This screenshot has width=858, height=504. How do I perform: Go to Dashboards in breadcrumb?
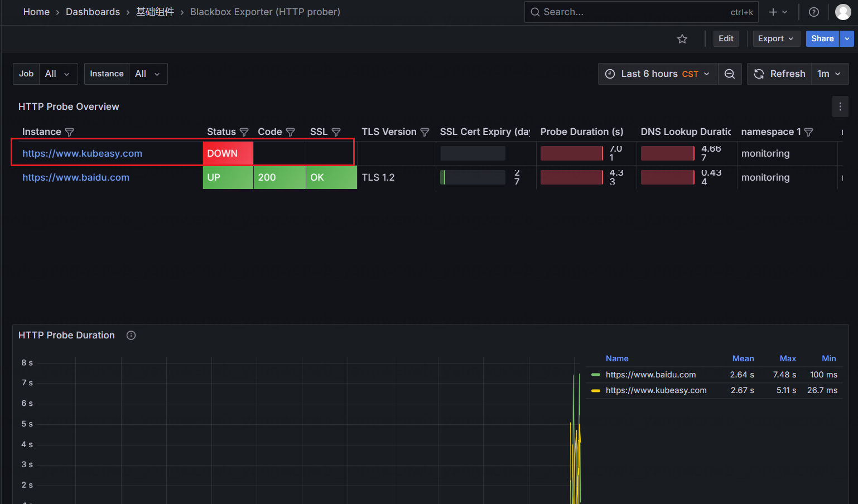93,12
